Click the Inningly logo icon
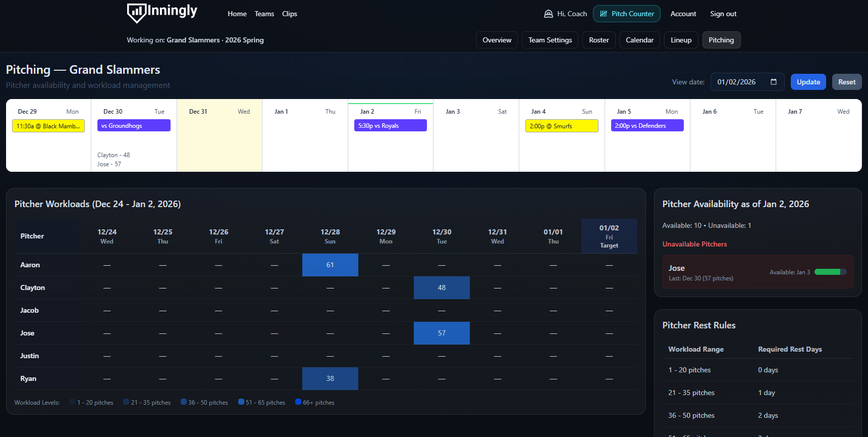 coord(136,13)
